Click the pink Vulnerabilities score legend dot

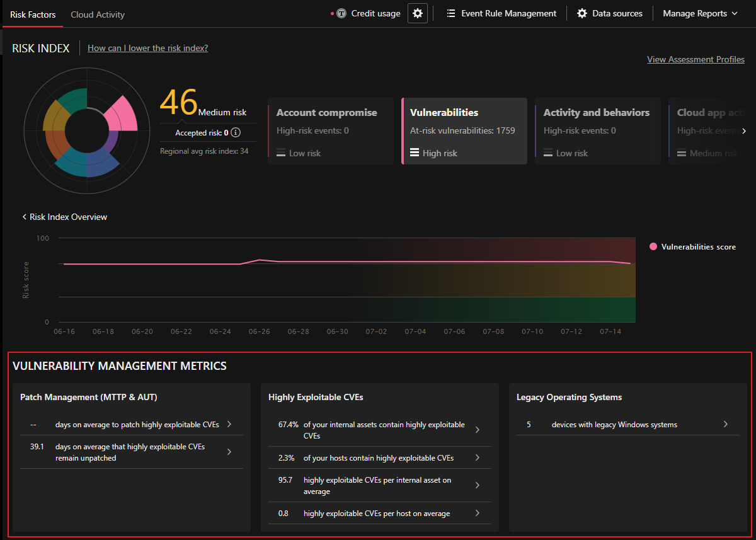(653, 247)
